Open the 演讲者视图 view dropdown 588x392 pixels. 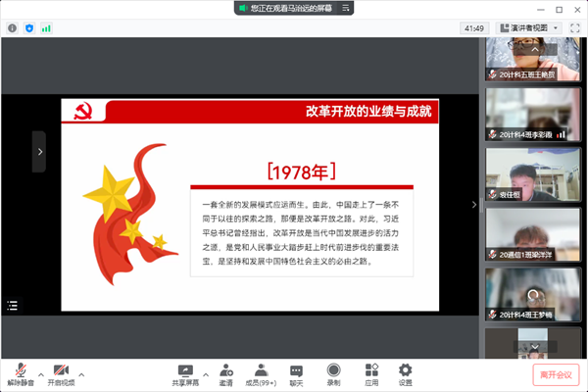tap(528, 28)
